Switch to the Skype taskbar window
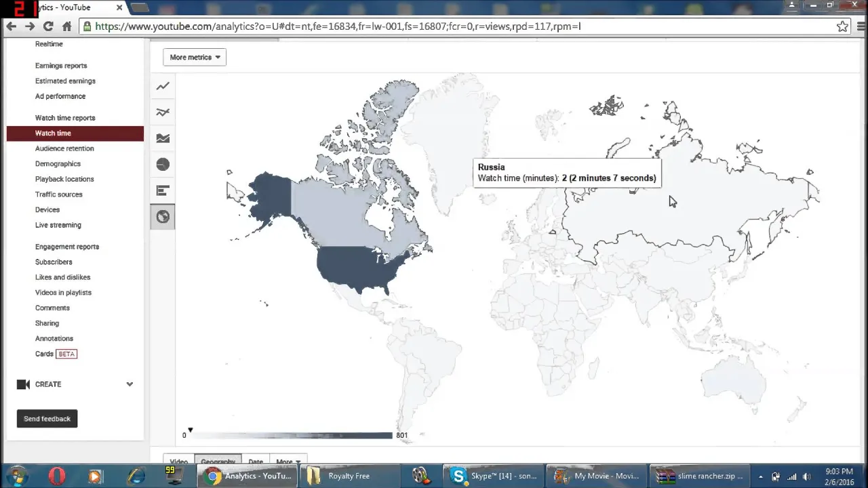The width and height of the screenshot is (868, 488). (494, 476)
